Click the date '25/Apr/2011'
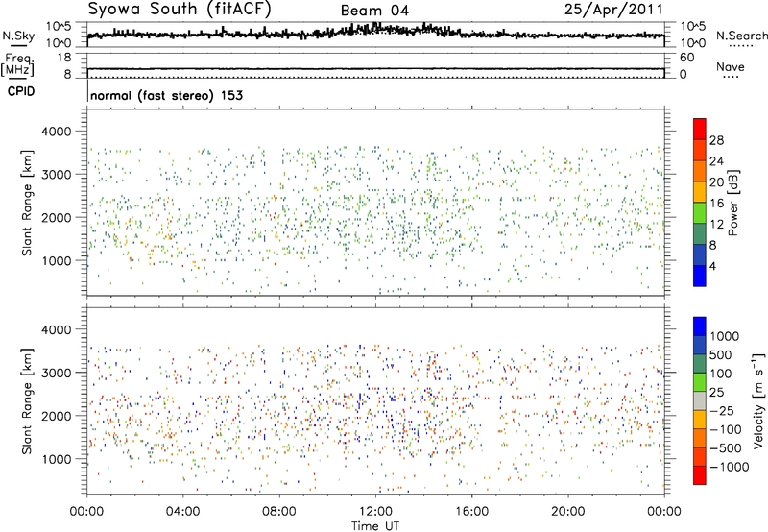Viewport: 768px width, 532px height. (x=613, y=10)
